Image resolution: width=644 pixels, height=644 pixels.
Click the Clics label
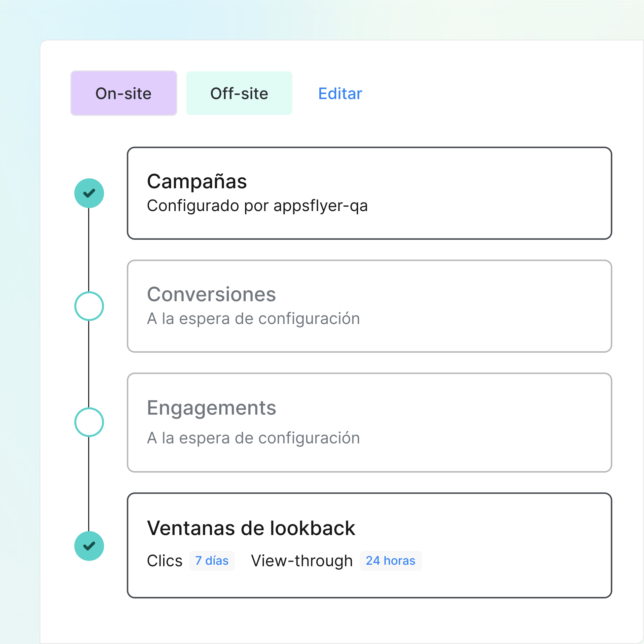pyautogui.click(x=165, y=561)
